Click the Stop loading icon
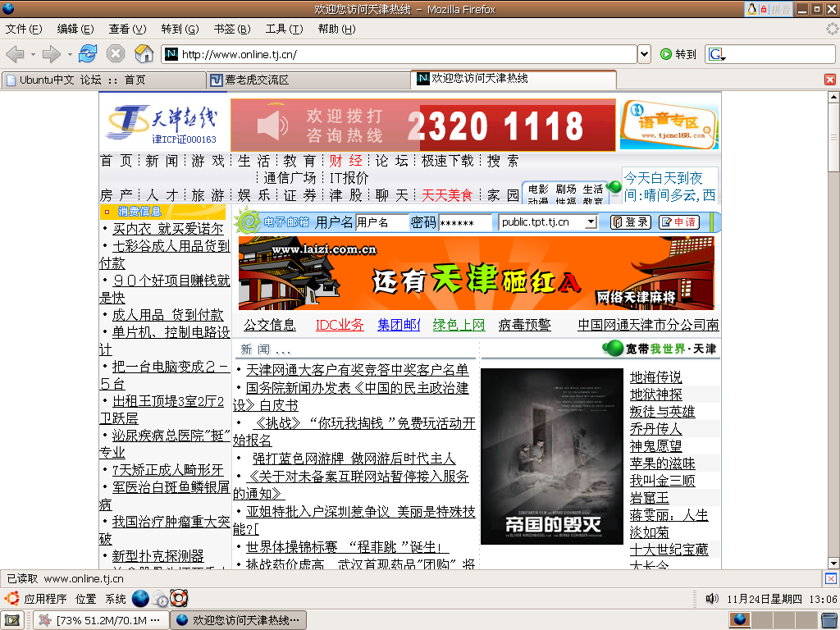This screenshot has width=840, height=630. pyautogui.click(x=115, y=53)
